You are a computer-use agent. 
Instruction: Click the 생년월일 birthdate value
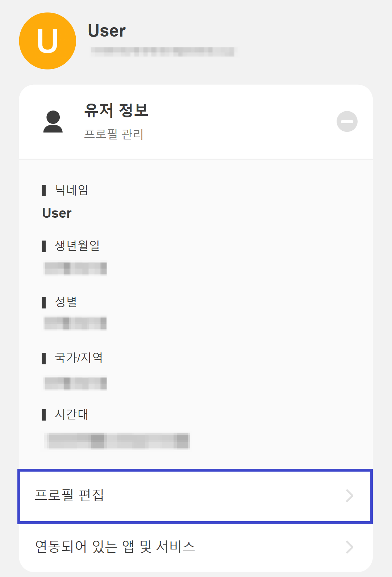click(75, 268)
